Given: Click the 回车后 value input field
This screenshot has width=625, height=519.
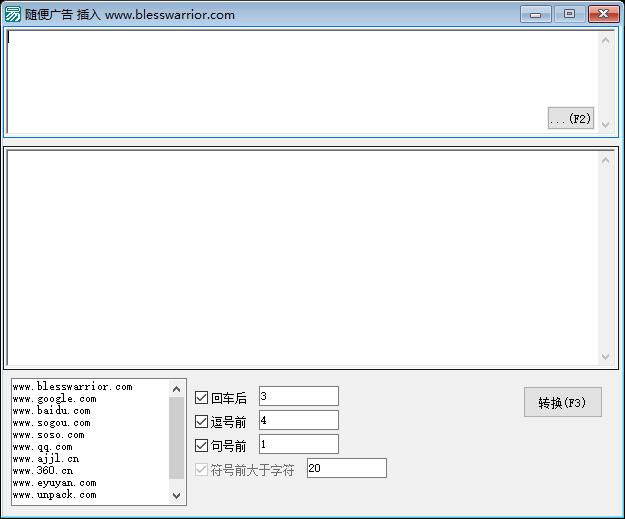Looking at the screenshot, I should tap(298, 397).
